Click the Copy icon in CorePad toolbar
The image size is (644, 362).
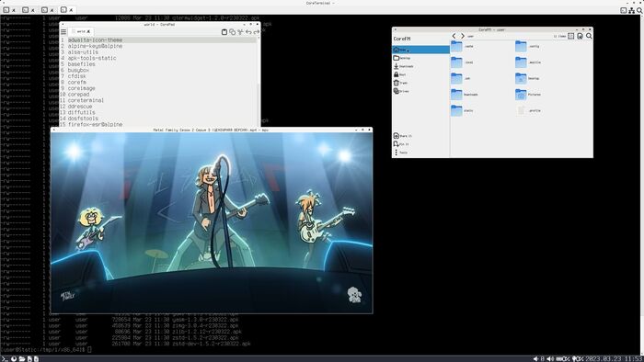[233, 31]
